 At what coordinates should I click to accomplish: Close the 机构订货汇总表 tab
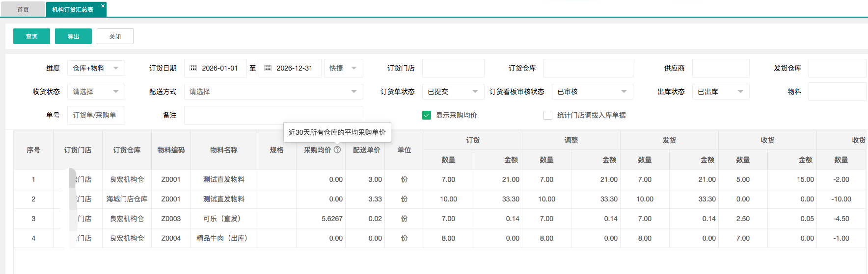click(103, 6)
